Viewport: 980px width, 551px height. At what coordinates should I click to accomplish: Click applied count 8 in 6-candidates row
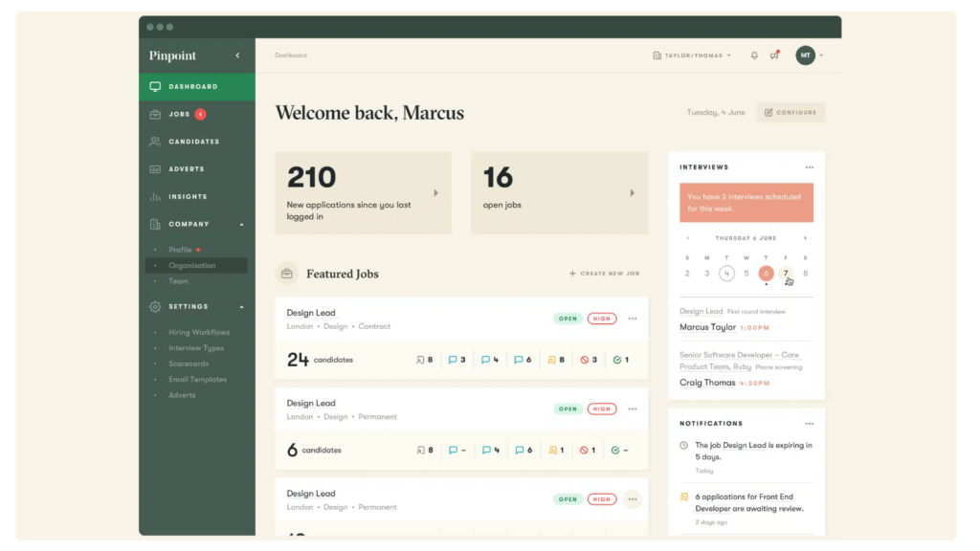425,451
